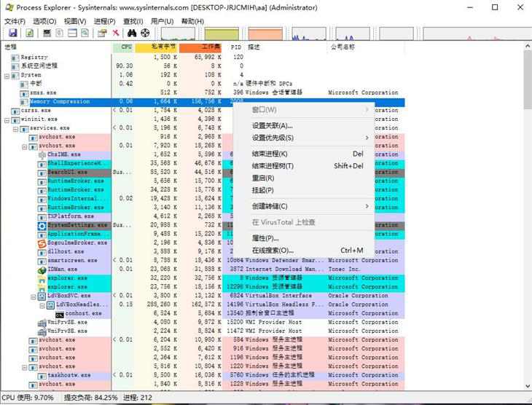Collapse the LdVBoxHeadless tree node
This screenshot has width=532, height=405.
point(42,305)
